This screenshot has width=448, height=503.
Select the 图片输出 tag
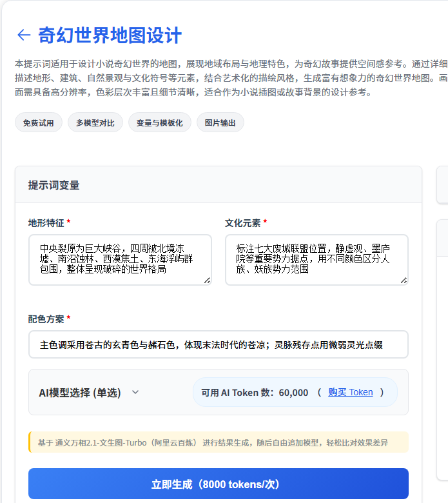click(x=220, y=123)
